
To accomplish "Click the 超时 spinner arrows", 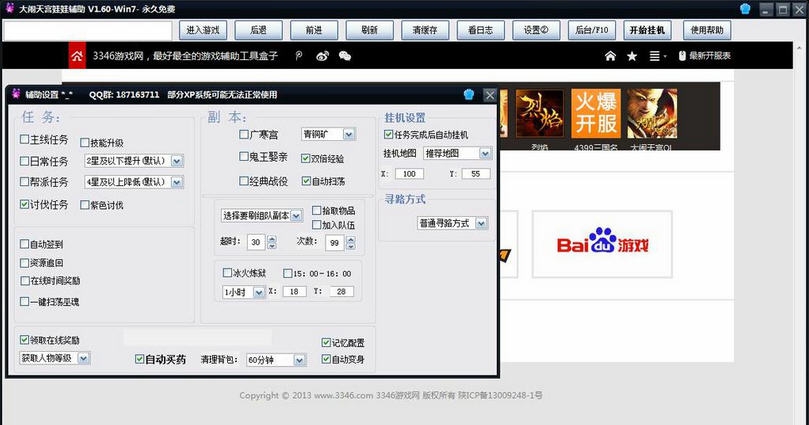I will click(x=272, y=242).
